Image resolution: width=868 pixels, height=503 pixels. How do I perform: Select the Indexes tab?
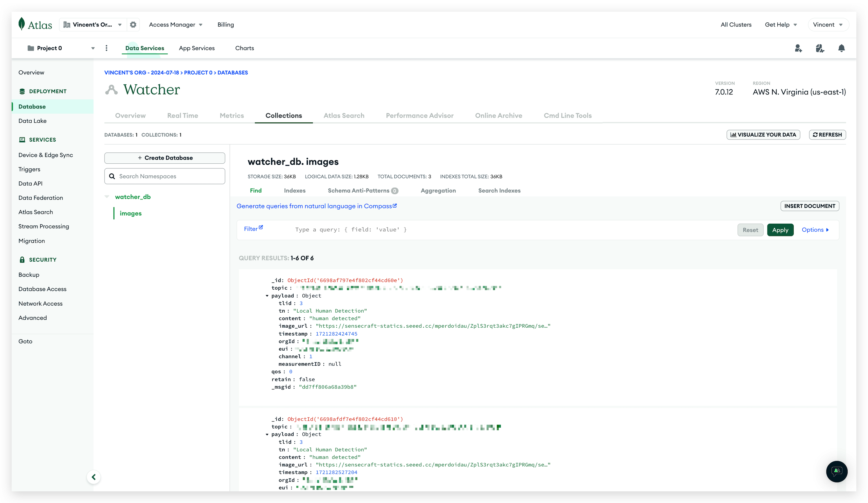tap(295, 190)
